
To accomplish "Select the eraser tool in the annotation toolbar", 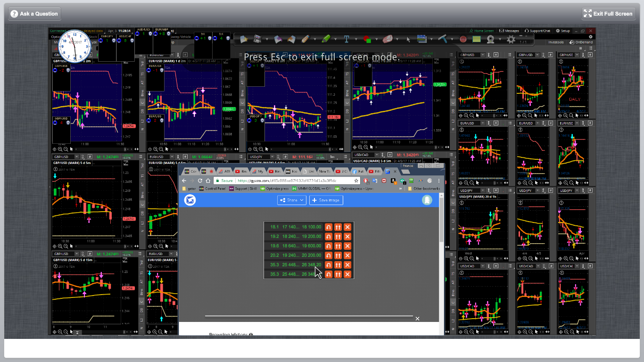I will (x=388, y=39).
